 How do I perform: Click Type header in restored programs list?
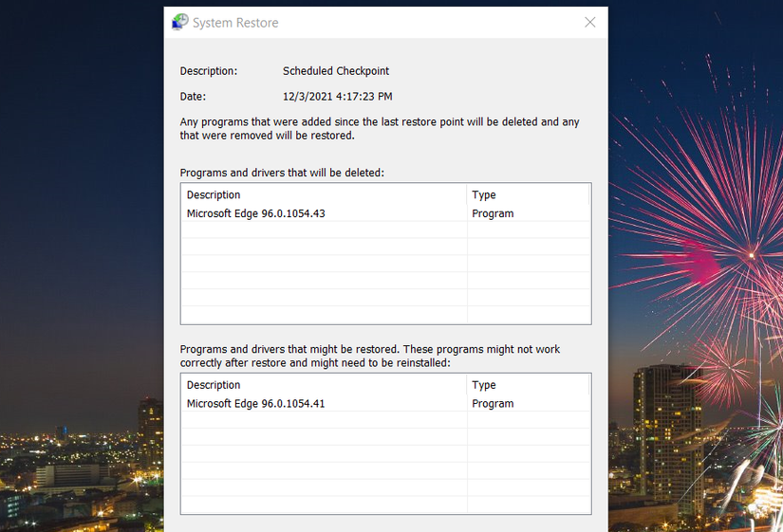point(529,385)
